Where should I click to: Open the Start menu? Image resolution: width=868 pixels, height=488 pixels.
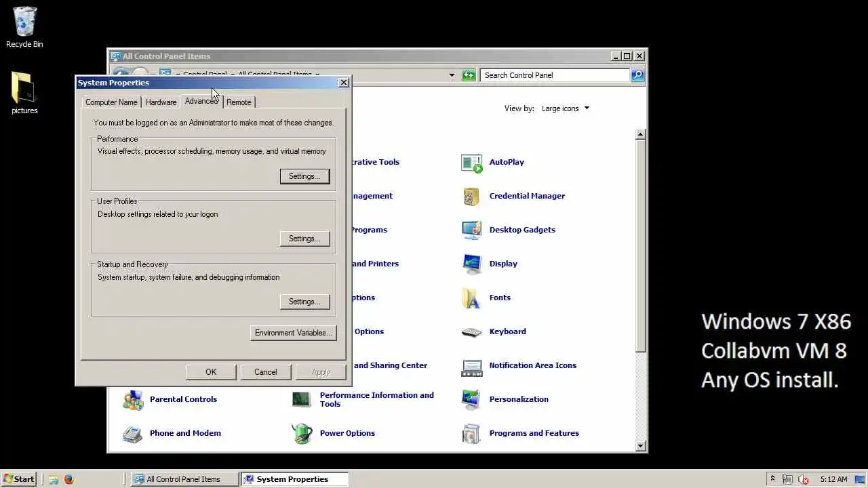point(18,479)
